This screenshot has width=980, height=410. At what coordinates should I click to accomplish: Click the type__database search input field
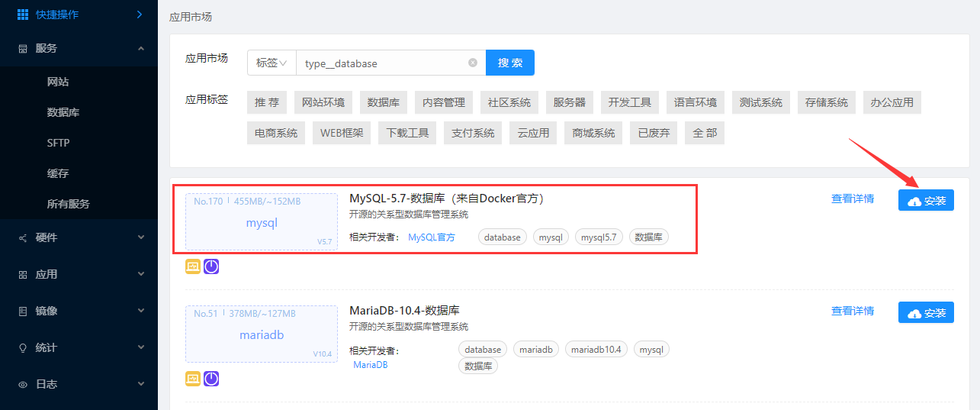coord(381,63)
